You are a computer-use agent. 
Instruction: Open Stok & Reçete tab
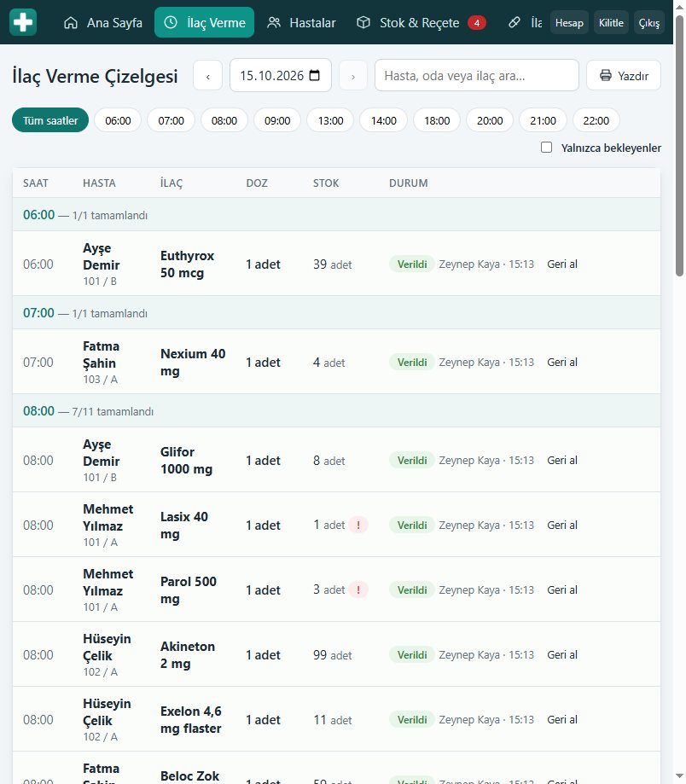421,22
